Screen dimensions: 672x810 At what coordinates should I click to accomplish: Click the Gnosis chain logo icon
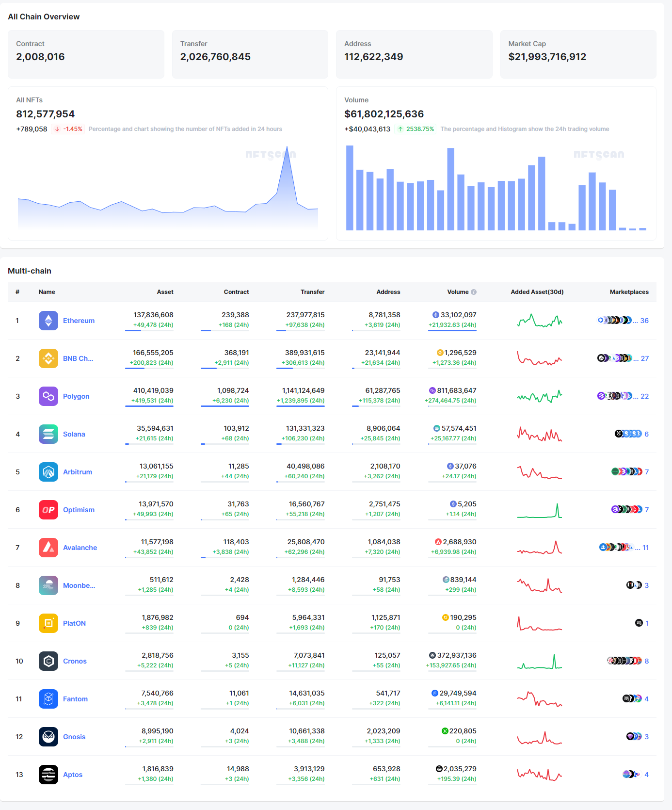coord(48,737)
